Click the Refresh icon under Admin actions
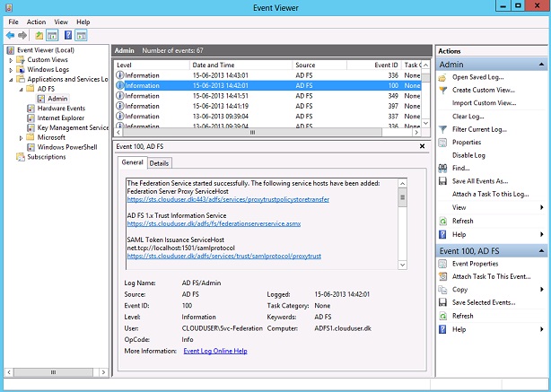This screenshot has height=392, width=551. [442, 221]
